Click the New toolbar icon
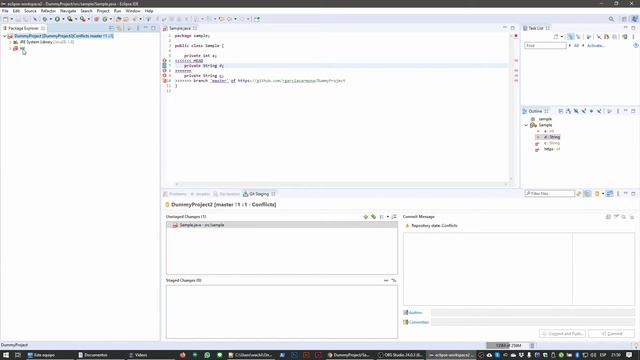 point(6,19)
